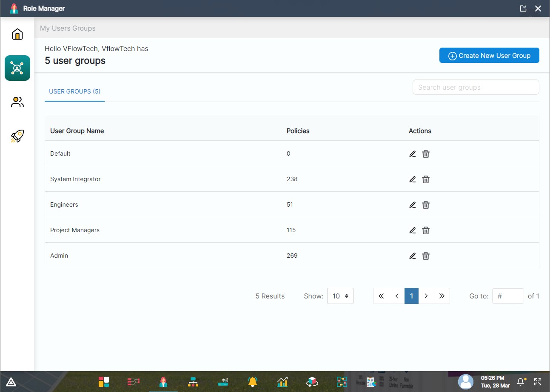
Task: Enable fullscreen via the expand icon
Action: click(538, 382)
